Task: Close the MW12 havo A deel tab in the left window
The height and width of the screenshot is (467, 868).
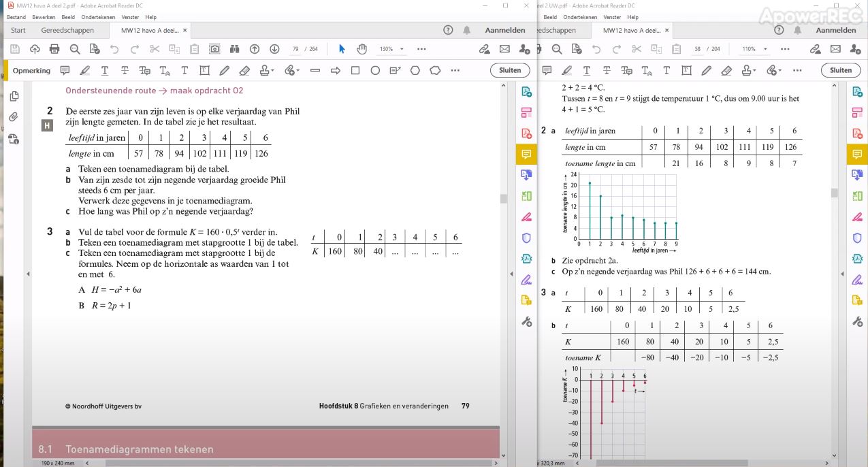Action: click(185, 30)
